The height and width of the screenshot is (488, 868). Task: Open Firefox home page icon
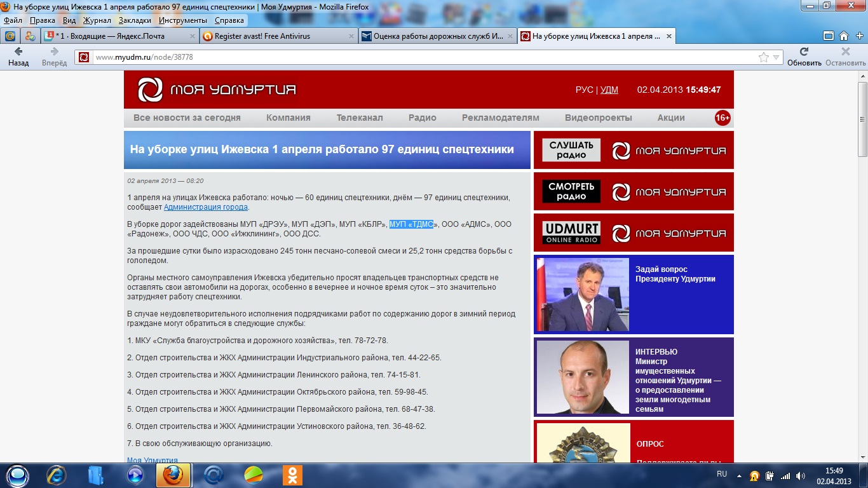point(844,36)
